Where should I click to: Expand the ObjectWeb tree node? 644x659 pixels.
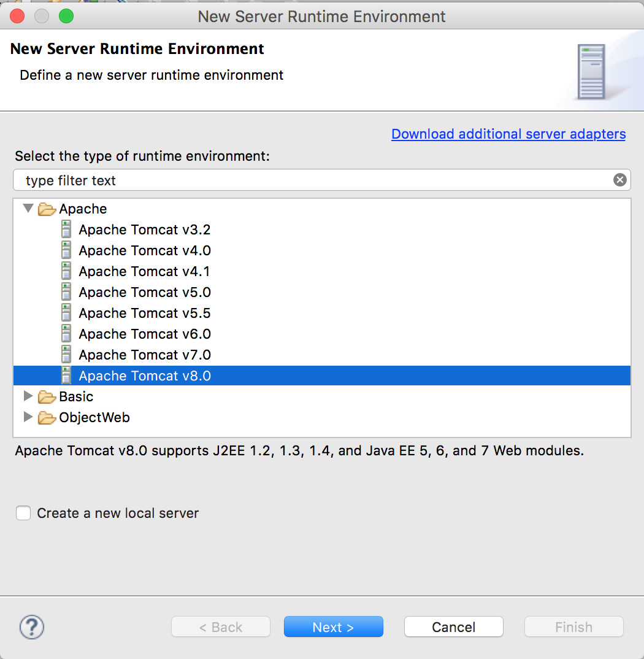point(28,417)
